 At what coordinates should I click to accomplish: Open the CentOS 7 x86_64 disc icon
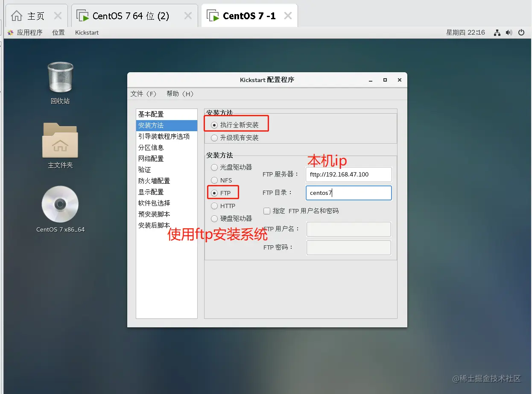click(x=60, y=204)
